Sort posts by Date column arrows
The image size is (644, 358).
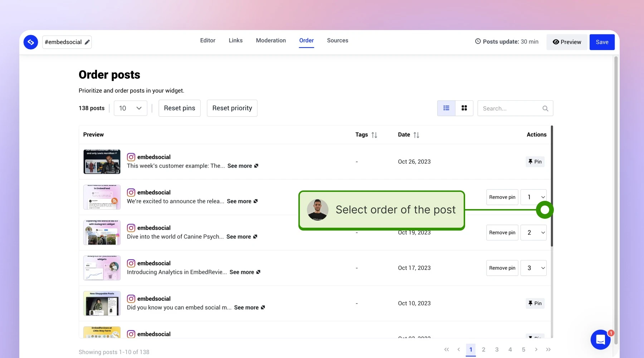point(416,135)
